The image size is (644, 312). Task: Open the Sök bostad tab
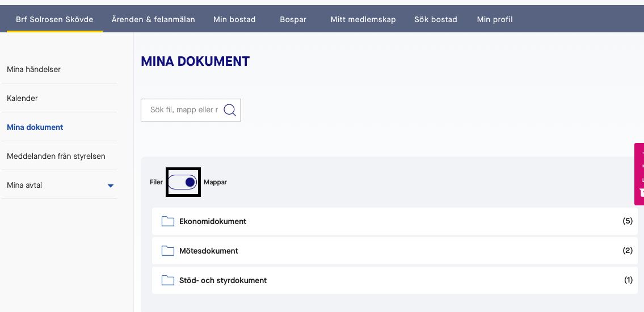point(436,19)
